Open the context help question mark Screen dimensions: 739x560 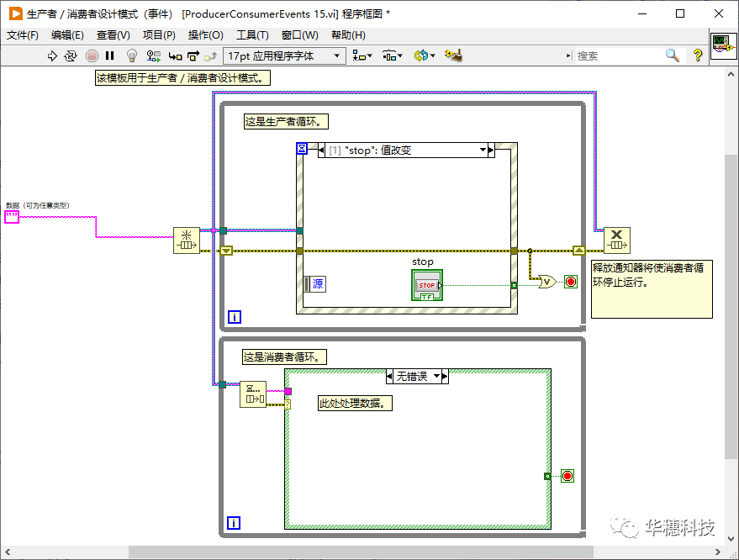[697, 55]
